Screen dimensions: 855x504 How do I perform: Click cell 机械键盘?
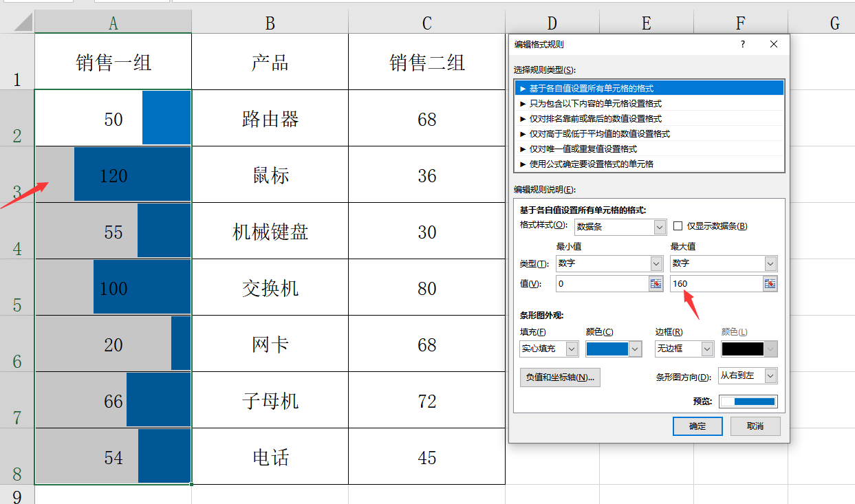click(x=270, y=231)
